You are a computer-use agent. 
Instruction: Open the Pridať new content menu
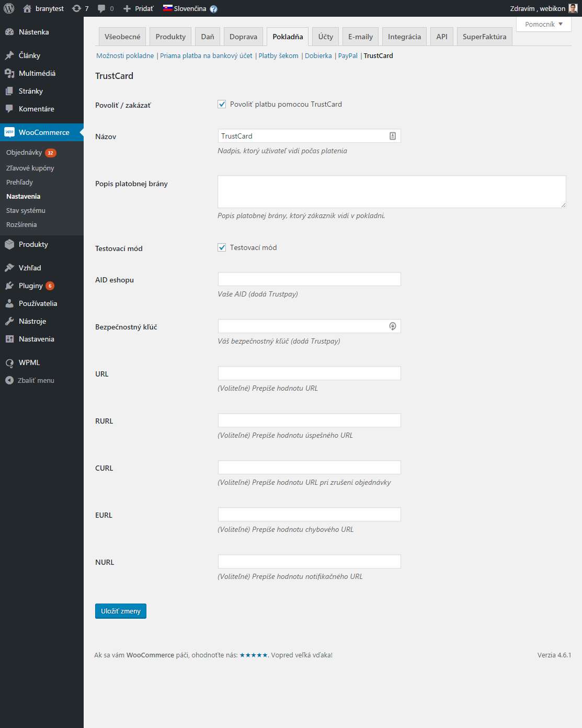click(138, 8)
